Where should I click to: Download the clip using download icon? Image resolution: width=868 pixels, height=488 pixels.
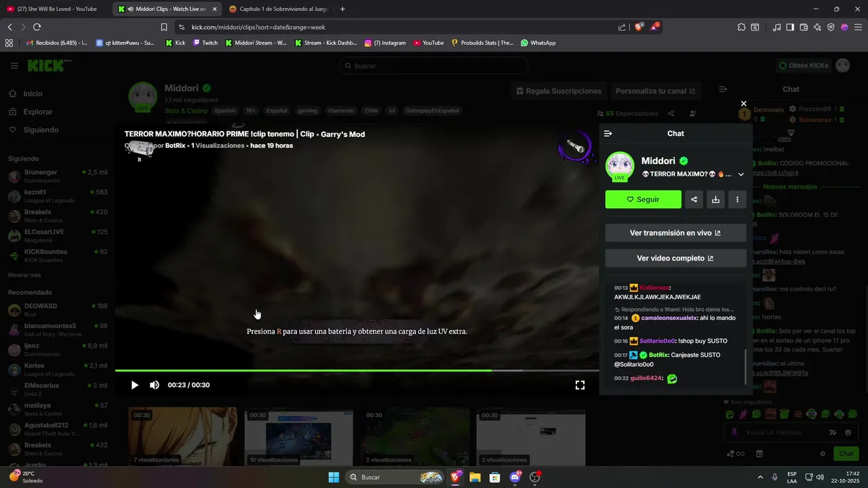coord(715,199)
